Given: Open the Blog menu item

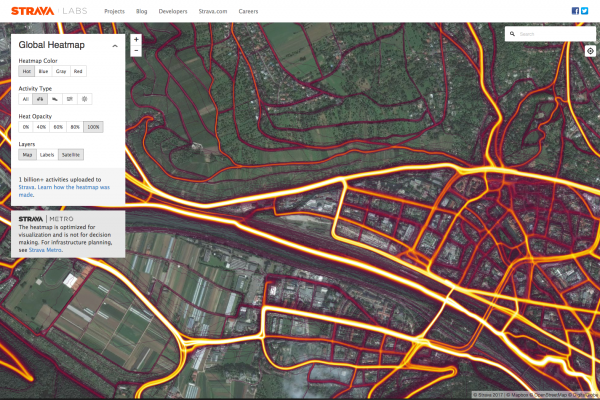Looking at the screenshot, I should [142, 11].
